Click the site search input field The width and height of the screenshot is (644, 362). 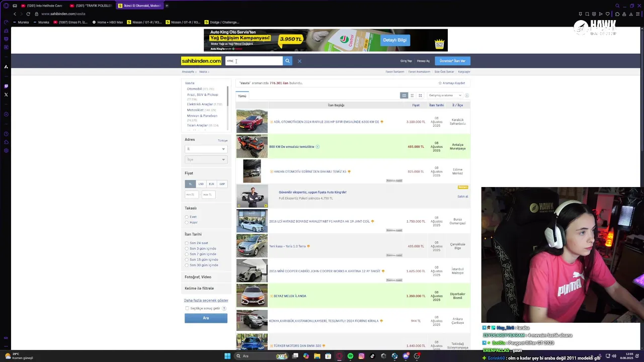(254, 61)
